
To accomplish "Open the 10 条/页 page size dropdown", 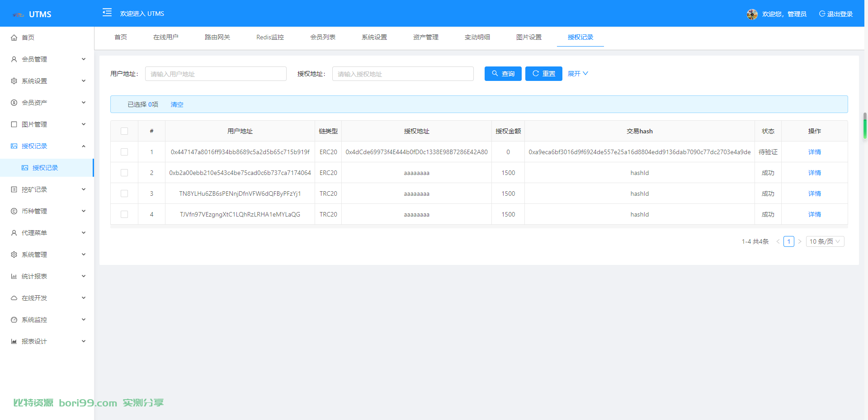I will (825, 241).
